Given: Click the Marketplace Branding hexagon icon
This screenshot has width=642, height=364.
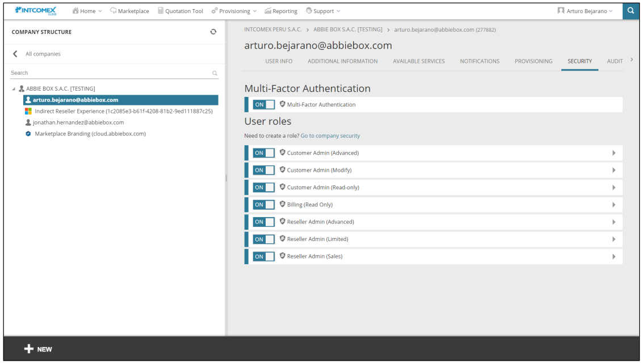Looking at the screenshot, I should coord(28,134).
